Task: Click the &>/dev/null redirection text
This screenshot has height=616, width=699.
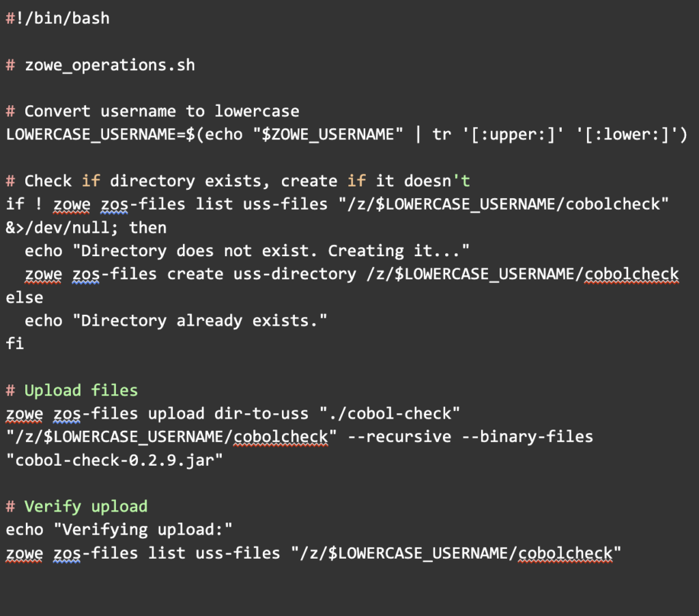Action: (61, 227)
